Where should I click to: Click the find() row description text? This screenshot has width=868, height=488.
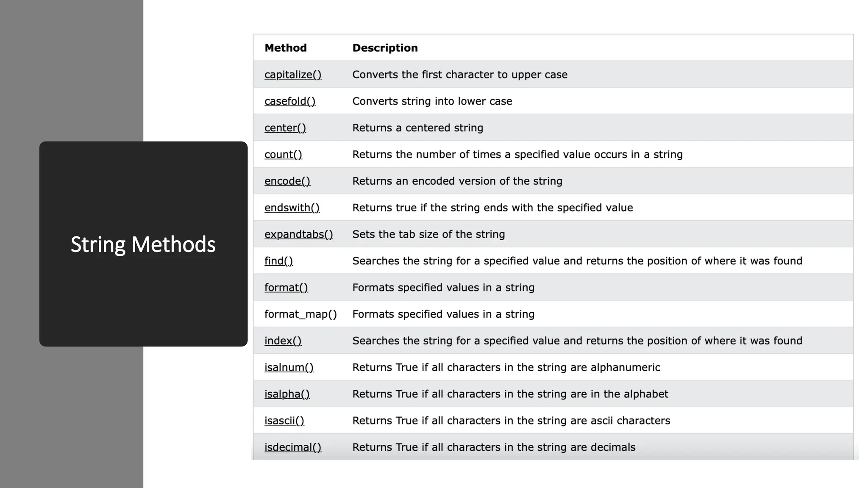coord(577,261)
